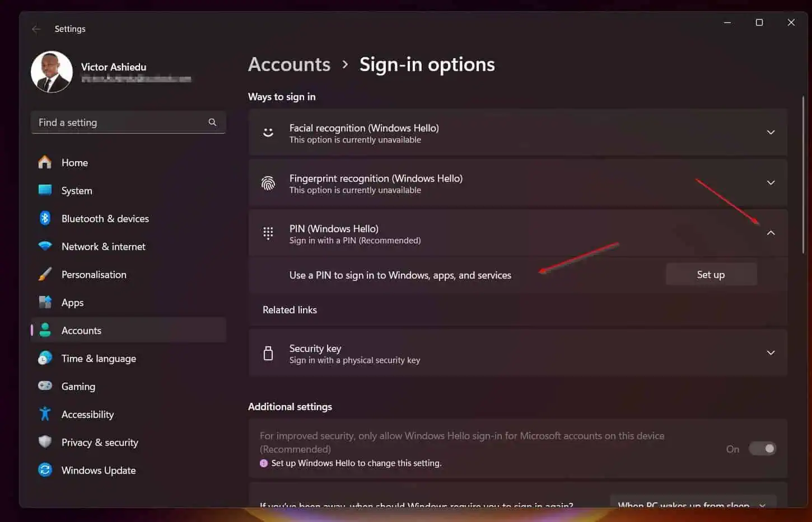Click 'Sign in with a physical security key'
Viewport: 812px width, 522px height.
click(x=354, y=360)
